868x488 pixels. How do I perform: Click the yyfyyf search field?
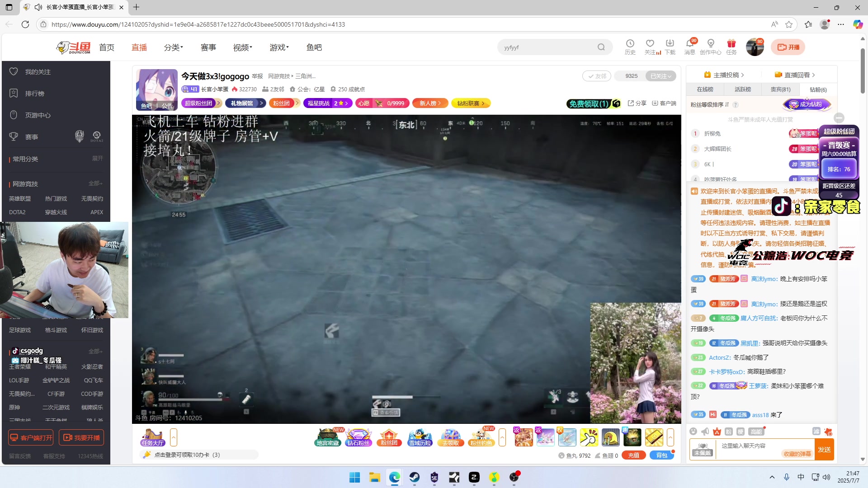click(x=547, y=47)
